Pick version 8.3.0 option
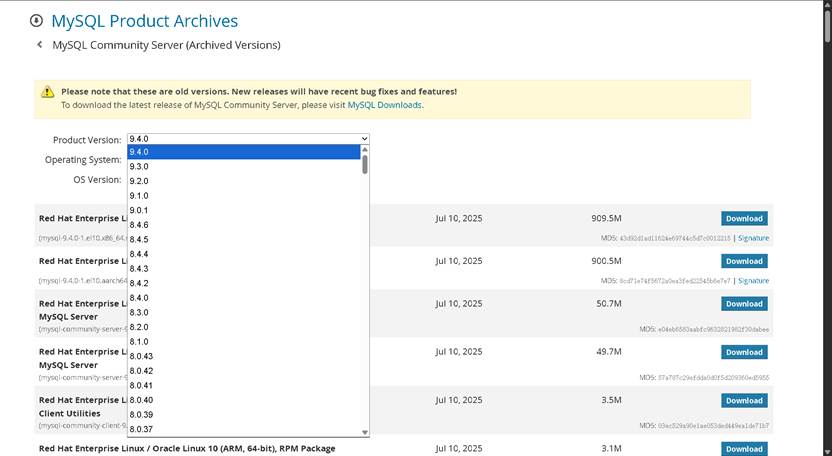This screenshot has height=456, width=832. (x=244, y=312)
